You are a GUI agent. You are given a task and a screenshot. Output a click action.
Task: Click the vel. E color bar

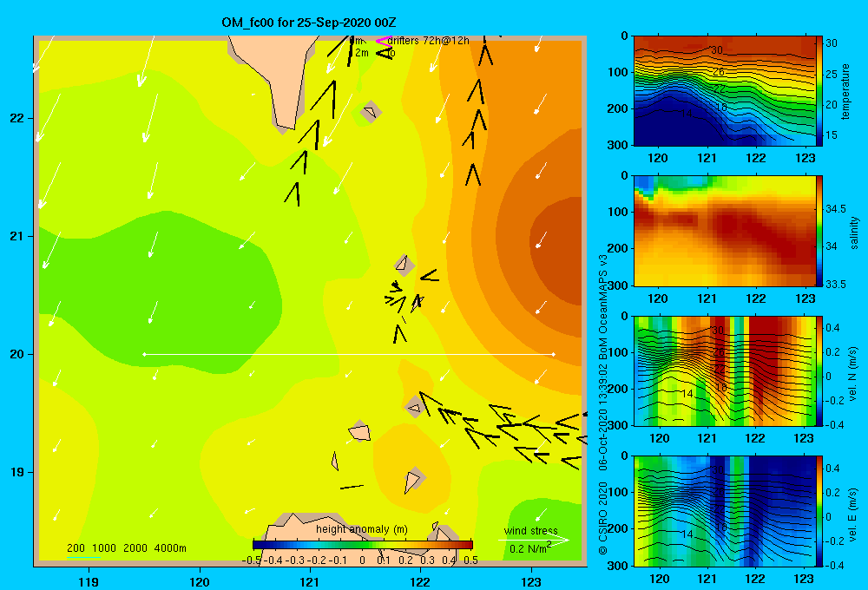(x=819, y=511)
